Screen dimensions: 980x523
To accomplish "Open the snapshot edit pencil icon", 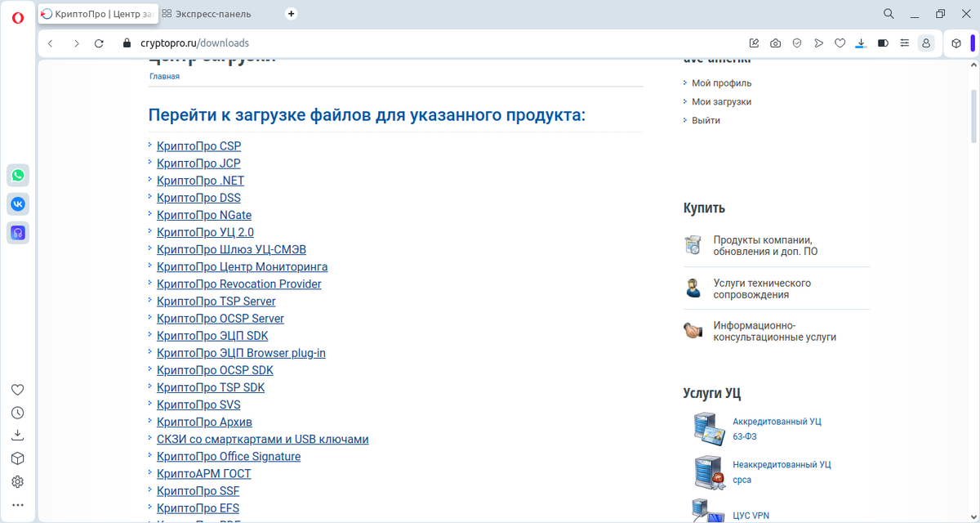I will point(754,43).
